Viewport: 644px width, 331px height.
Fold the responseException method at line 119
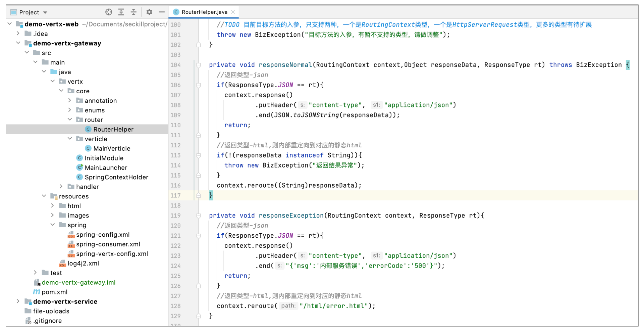pyautogui.click(x=199, y=216)
